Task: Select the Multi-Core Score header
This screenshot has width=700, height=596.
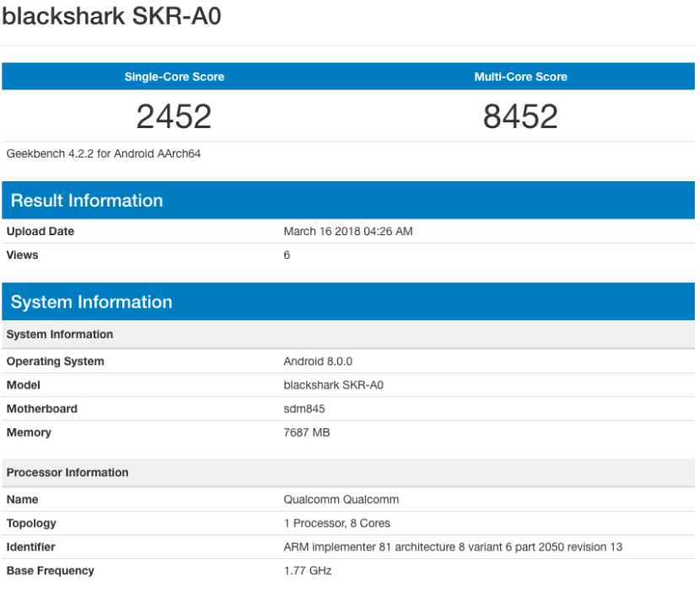Action: (520, 77)
